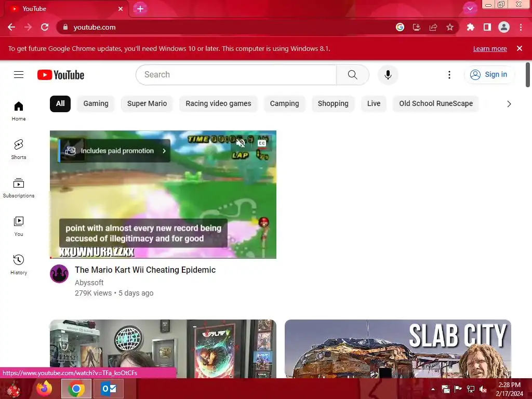Show hidden tray icons arrow
The image size is (532, 399).
tap(433, 389)
